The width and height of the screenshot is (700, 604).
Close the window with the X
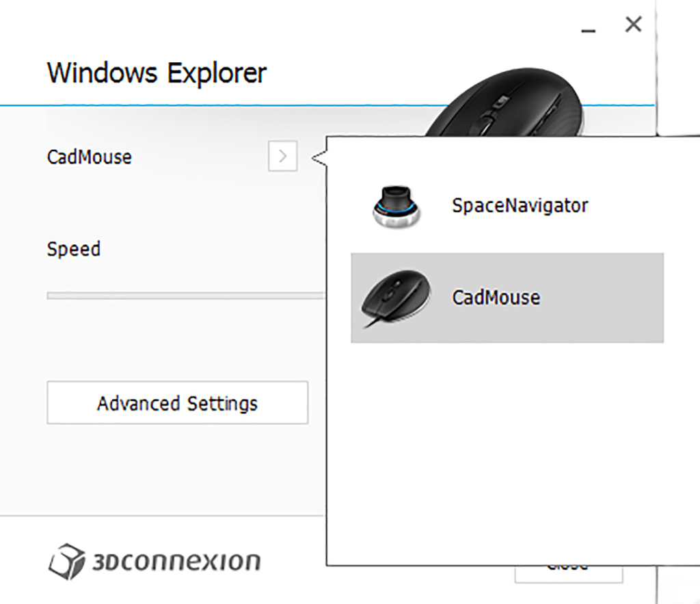(633, 24)
